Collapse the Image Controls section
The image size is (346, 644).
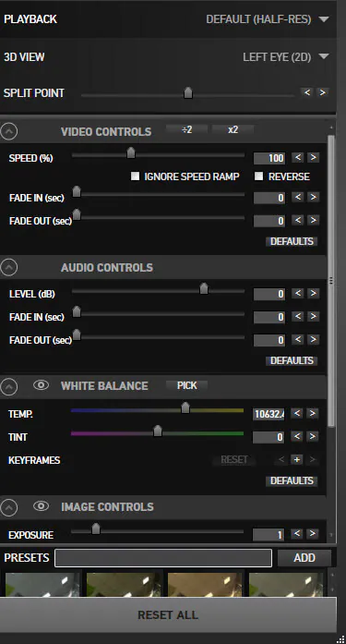(9, 507)
